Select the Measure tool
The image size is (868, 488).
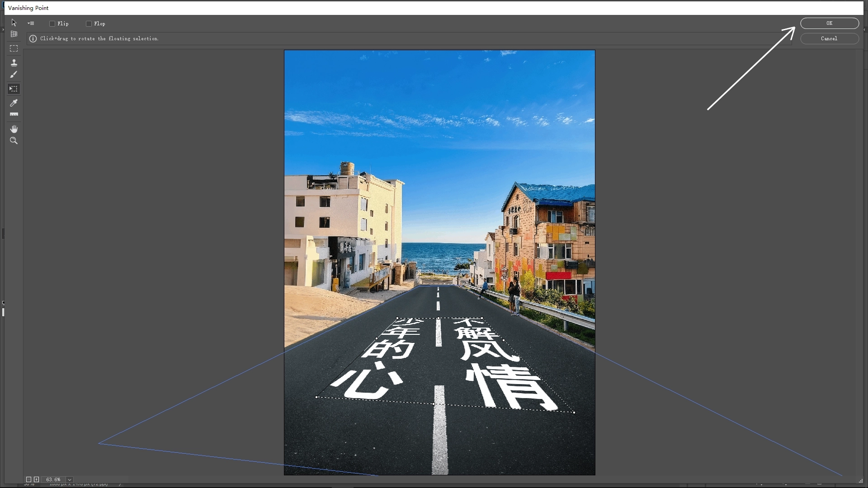point(14,114)
